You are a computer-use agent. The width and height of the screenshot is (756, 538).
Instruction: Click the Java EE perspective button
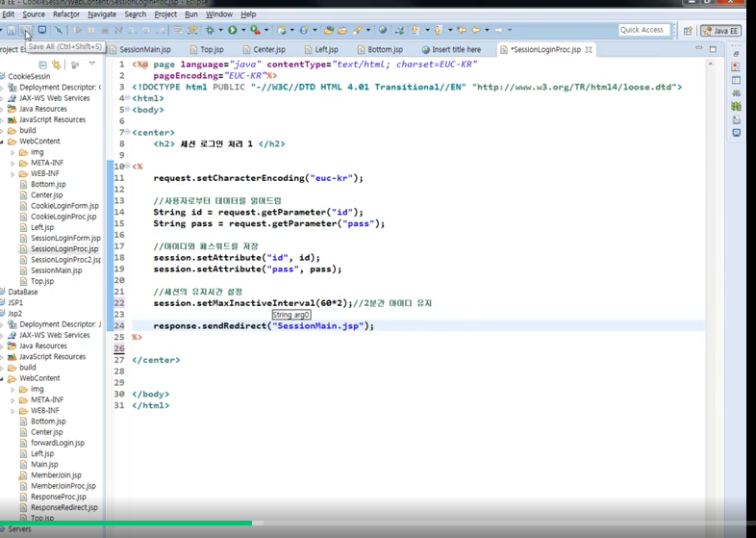[x=720, y=31]
